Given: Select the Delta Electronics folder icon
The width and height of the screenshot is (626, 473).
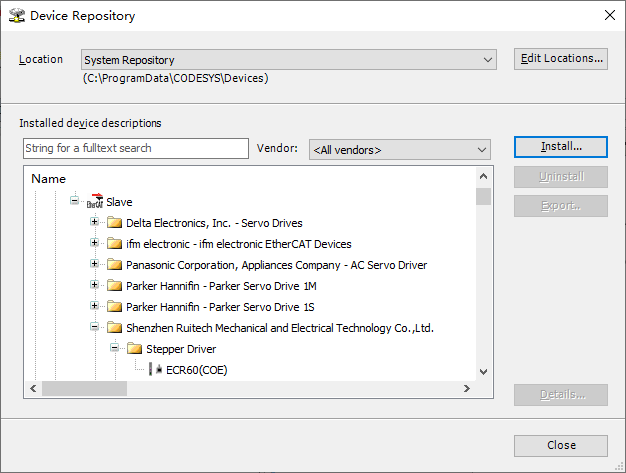Looking at the screenshot, I should (x=115, y=222).
